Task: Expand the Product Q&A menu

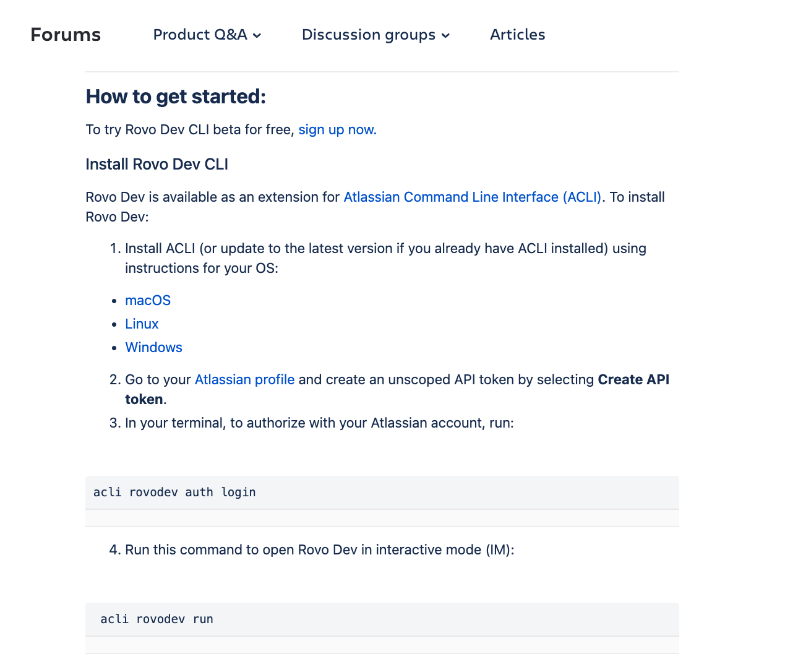Action: [207, 35]
